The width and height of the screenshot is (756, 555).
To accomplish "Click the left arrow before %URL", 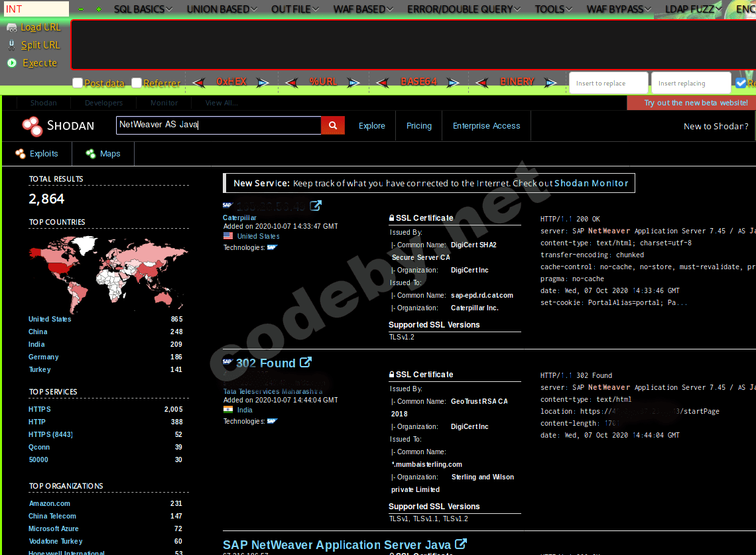I will [291, 83].
